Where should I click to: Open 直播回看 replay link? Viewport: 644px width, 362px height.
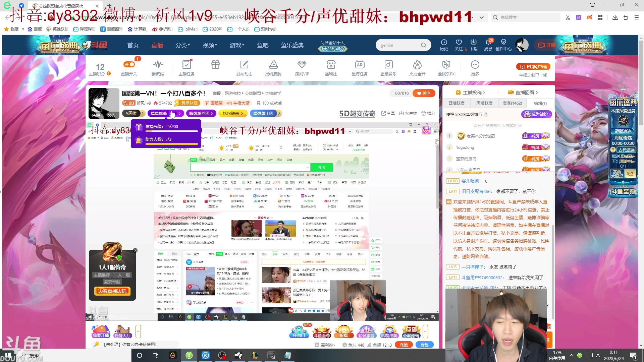click(x=523, y=93)
